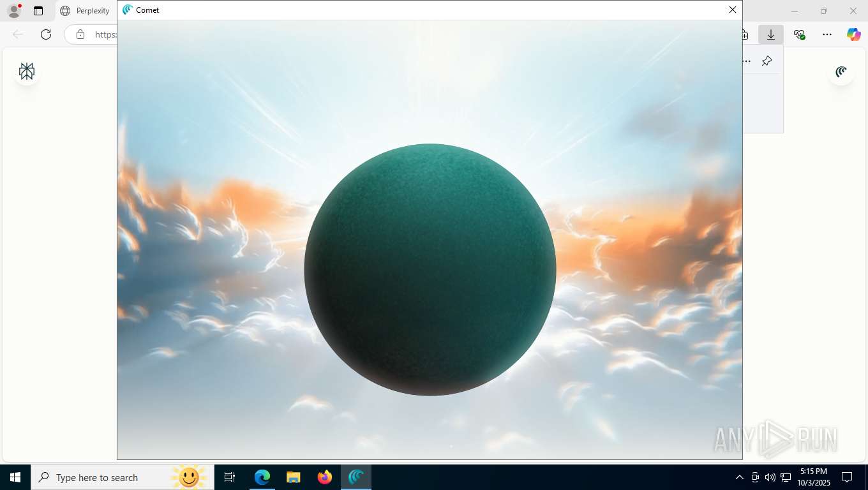Pin the downloads panel

click(x=767, y=61)
